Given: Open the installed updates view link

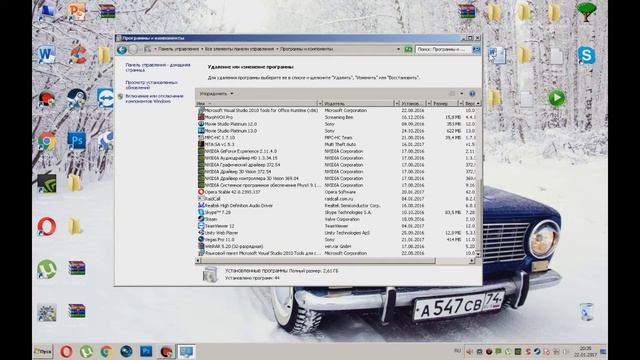Looking at the screenshot, I should (x=151, y=85).
